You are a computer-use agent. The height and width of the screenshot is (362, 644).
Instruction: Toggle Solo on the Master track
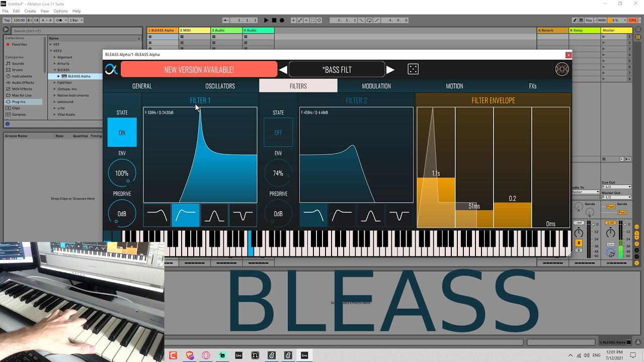point(610,244)
